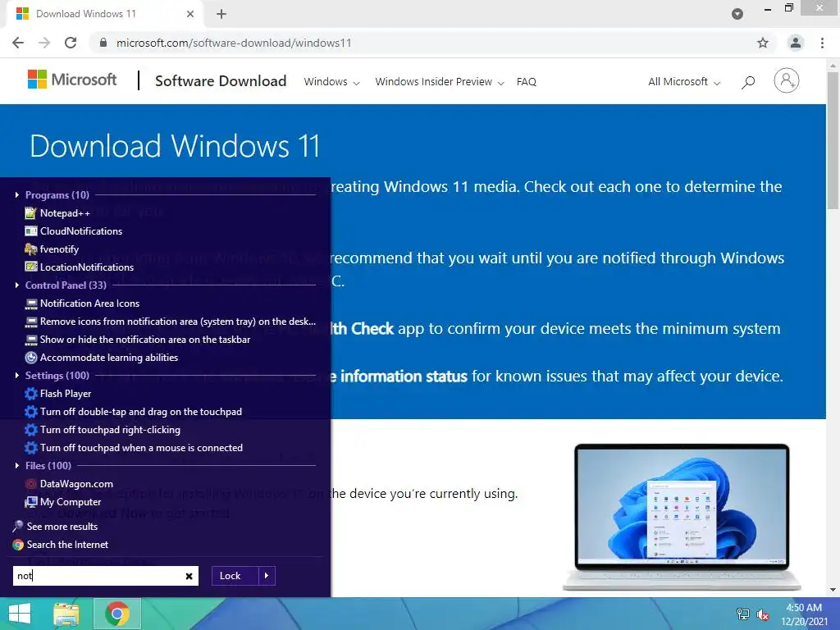The width and height of the screenshot is (840, 630).
Task: Close the Download Windows 11 tab
Action: coord(190,14)
